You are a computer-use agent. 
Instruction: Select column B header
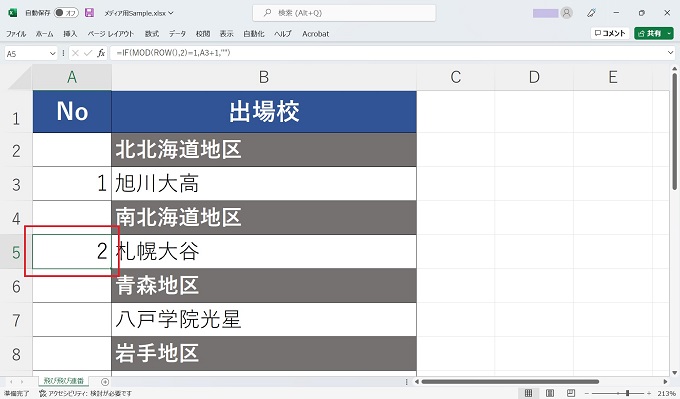coord(264,77)
